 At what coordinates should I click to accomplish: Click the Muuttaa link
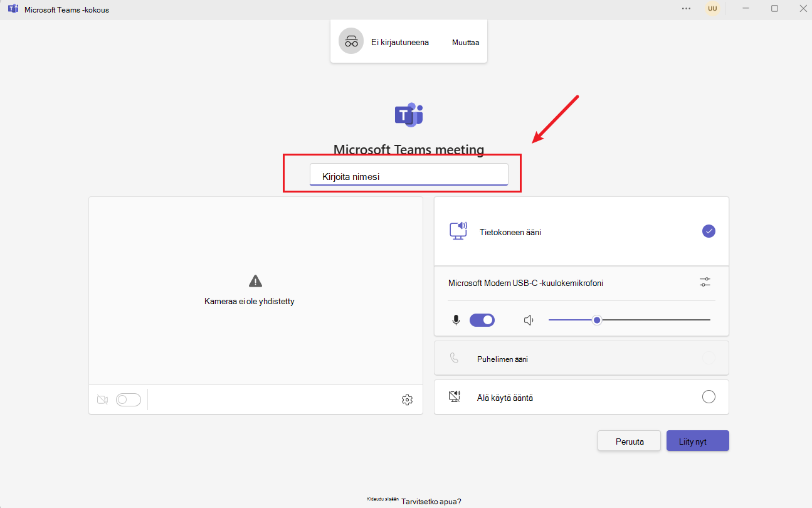pyautogui.click(x=465, y=43)
